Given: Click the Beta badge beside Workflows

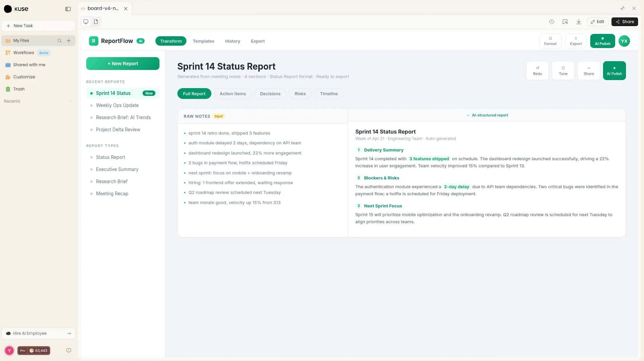Looking at the screenshot, I should pos(44,53).
